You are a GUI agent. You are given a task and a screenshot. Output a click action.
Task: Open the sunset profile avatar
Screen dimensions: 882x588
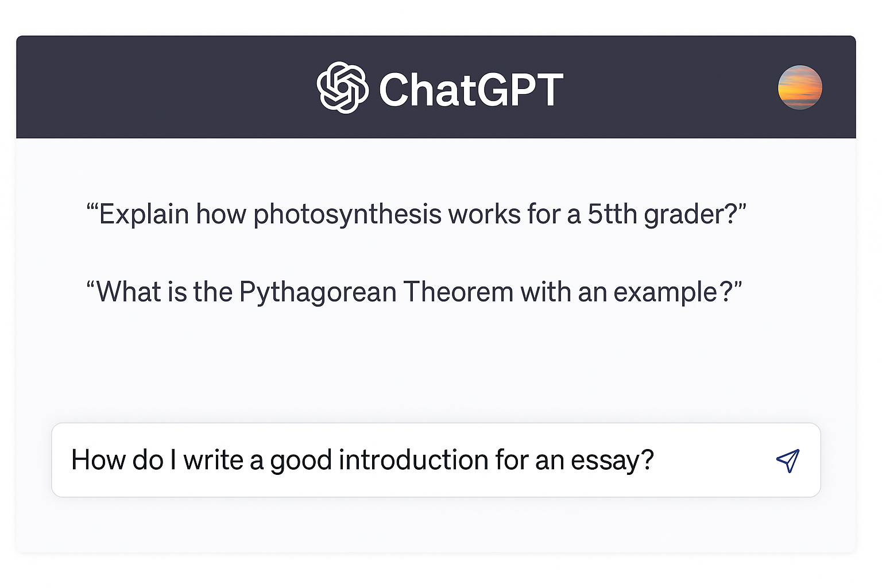(x=800, y=87)
